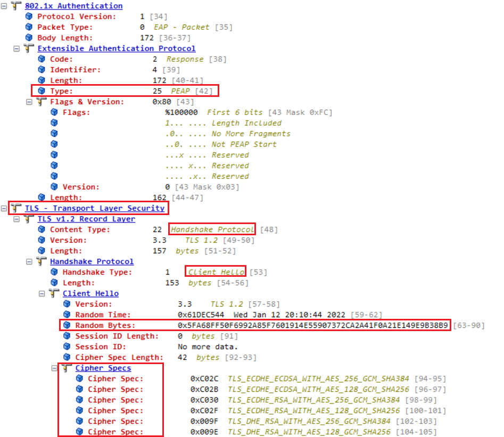
Task: Click the cube icon beside Body Length
Action: (x=29, y=37)
